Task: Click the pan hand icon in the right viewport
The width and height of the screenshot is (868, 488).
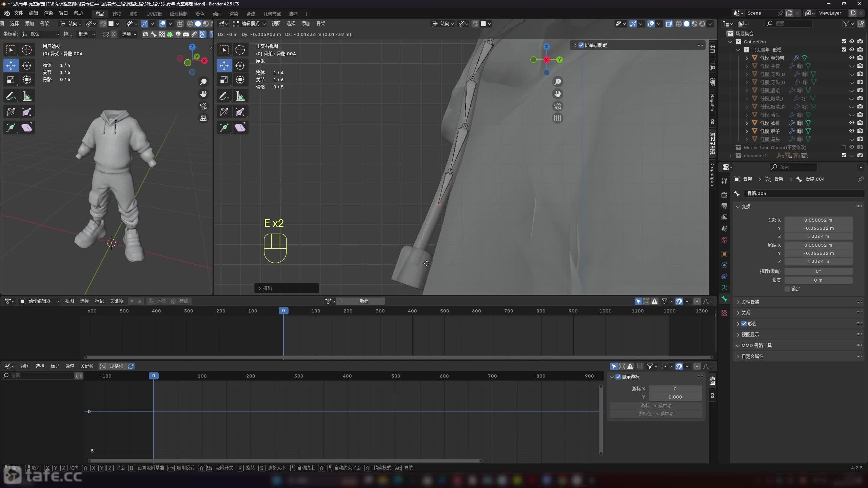Action: tap(557, 94)
